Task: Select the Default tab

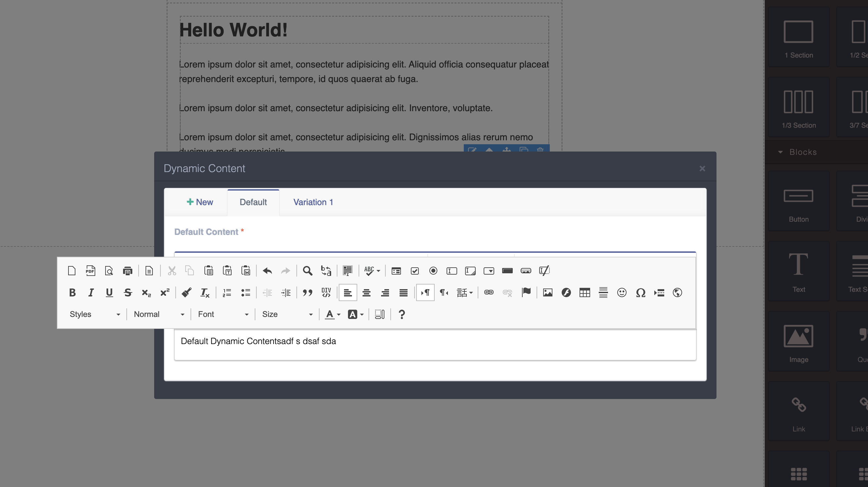Action: (x=253, y=202)
